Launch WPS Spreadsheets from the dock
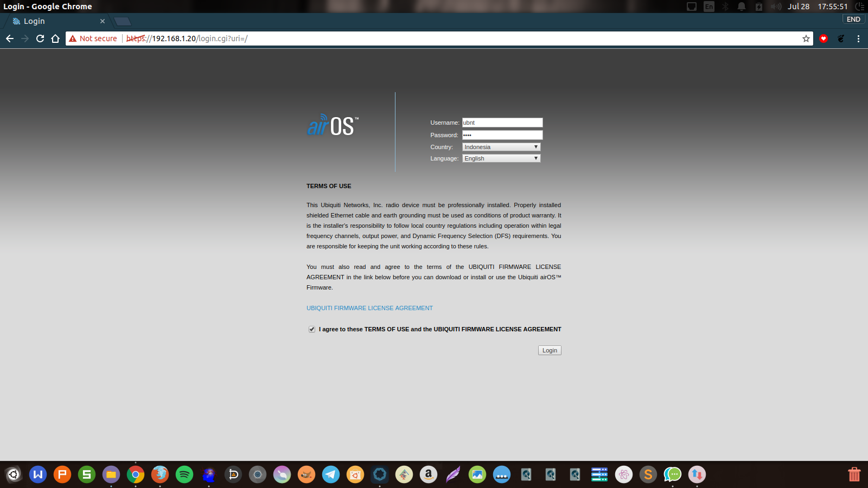The width and height of the screenshot is (868, 488). click(x=87, y=474)
